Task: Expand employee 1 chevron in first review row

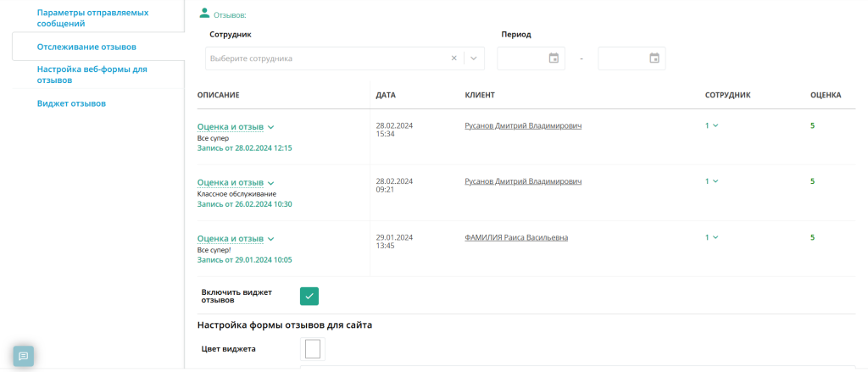Action: click(x=712, y=125)
